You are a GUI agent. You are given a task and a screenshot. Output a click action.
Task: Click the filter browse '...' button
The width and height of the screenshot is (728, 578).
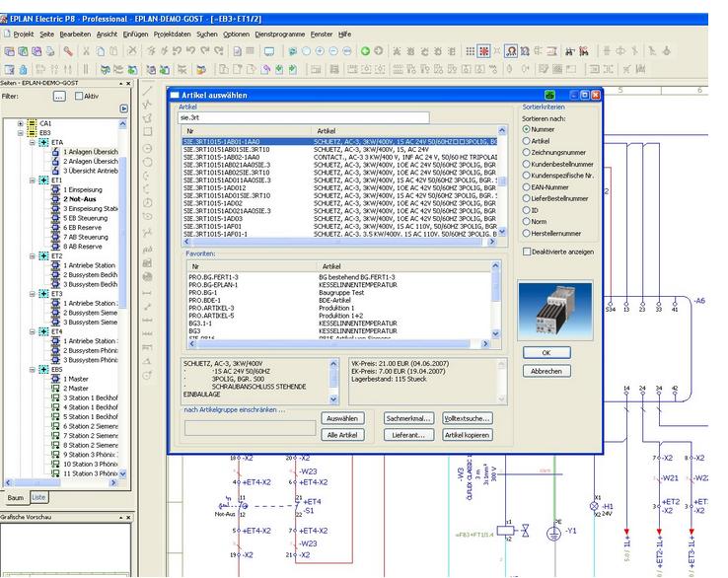59,97
